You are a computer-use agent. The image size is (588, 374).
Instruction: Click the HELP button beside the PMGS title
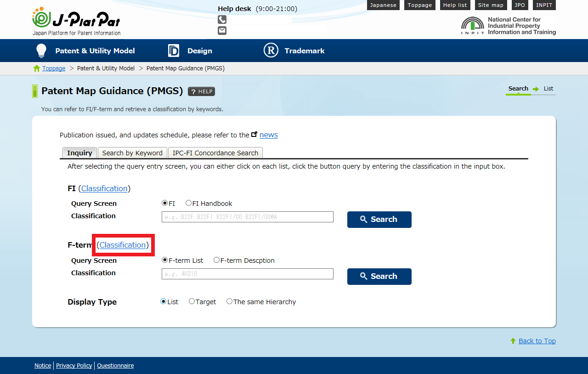201,91
